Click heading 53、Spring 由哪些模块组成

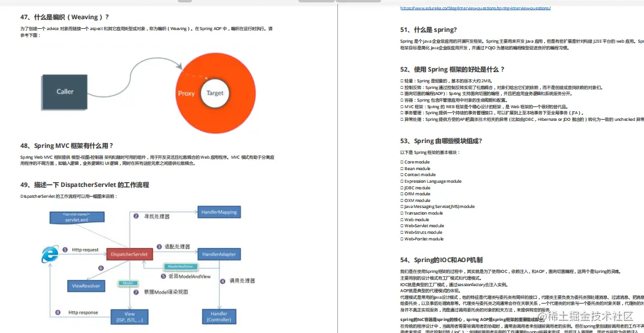pyautogui.click(x=441, y=141)
